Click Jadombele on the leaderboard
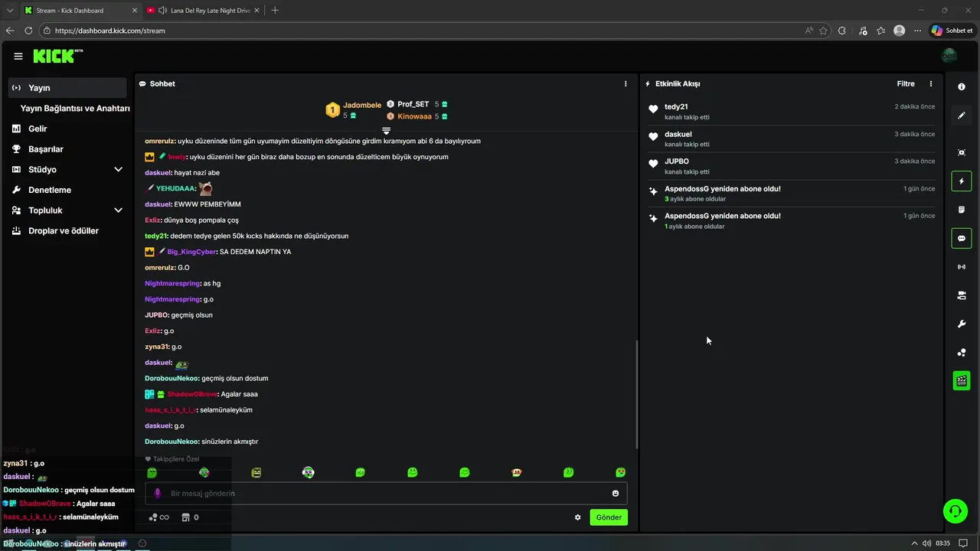 (362, 105)
